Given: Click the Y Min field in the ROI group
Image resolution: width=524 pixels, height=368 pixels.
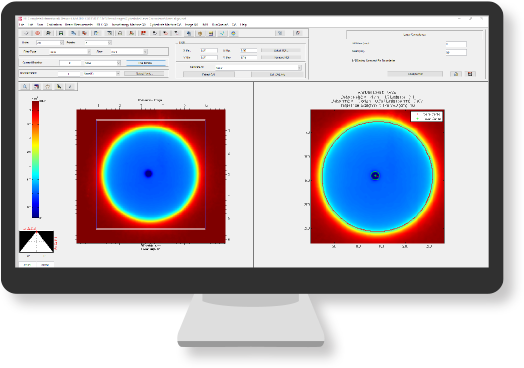Looking at the screenshot, I should [209, 57].
